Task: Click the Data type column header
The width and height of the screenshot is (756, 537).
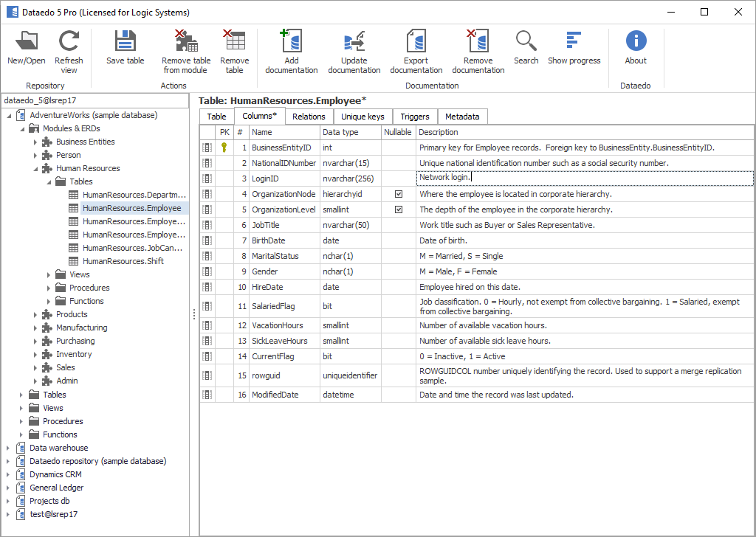Action: [x=351, y=132]
